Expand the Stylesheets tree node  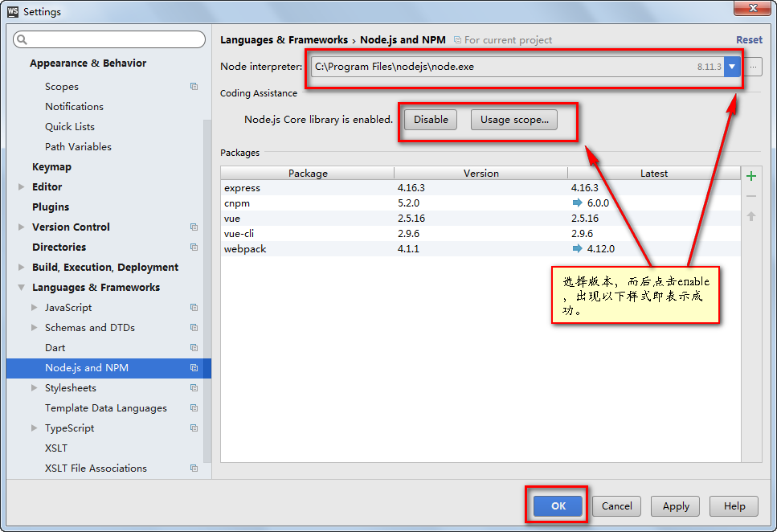coord(35,387)
